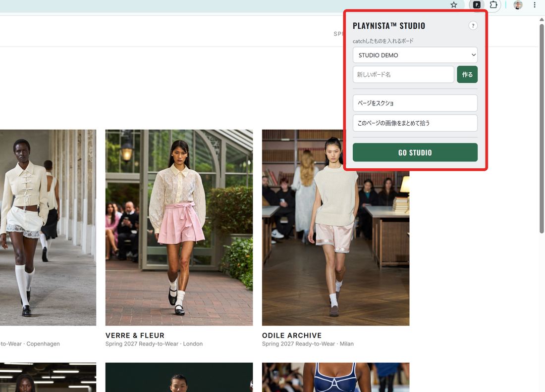Screen dimensions: 545x392
Task: Open the browser Extensions puzzle icon
Action: [x=493, y=5]
